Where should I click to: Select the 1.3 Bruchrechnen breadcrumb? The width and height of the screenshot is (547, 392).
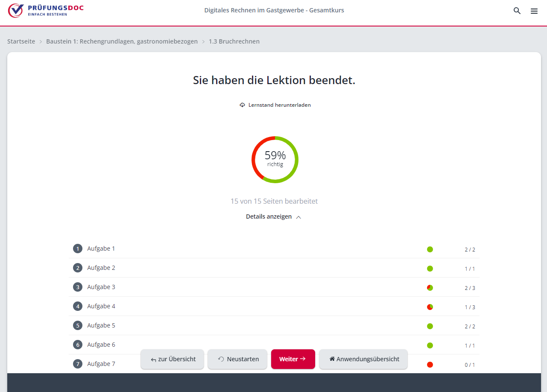(234, 41)
